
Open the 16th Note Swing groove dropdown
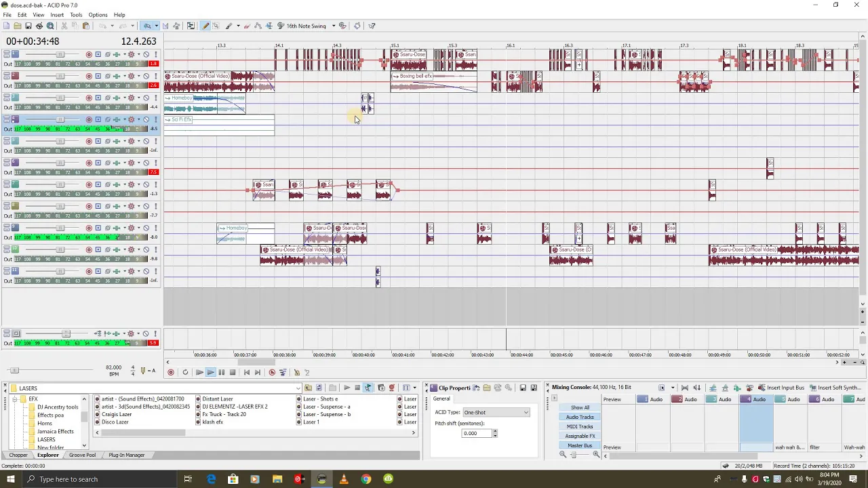[334, 26]
